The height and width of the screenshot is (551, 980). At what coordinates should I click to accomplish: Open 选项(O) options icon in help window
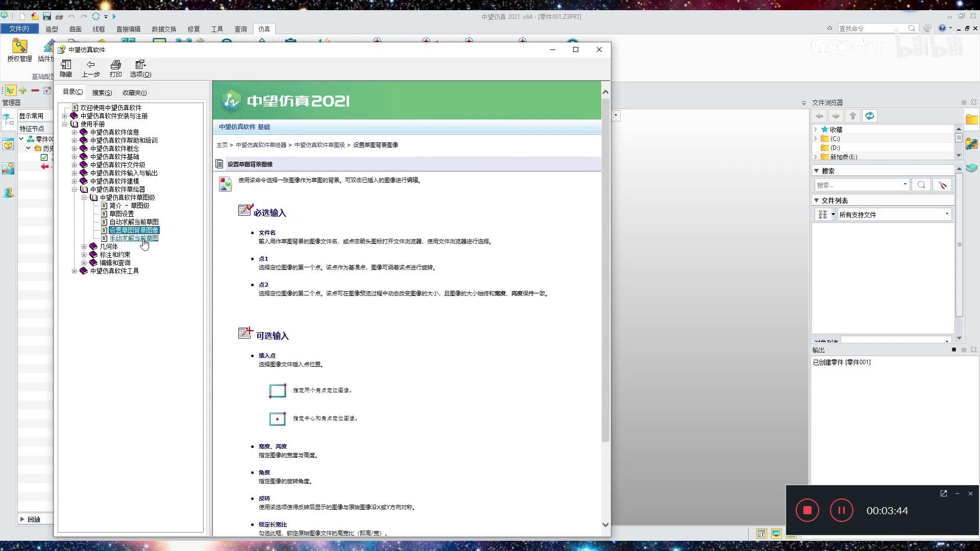point(140,65)
